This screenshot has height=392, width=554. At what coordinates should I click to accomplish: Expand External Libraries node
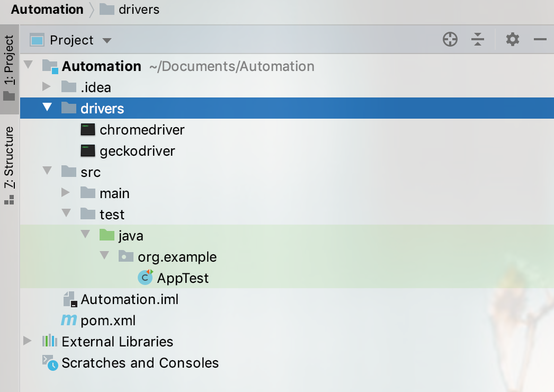click(x=28, y=341)
